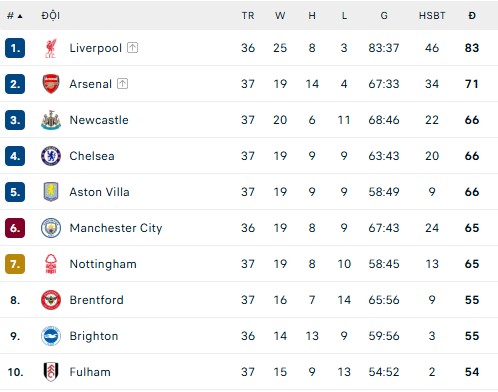Screen dimensions: 498x392
Task: Sort by the Đ points column header
Action: pos(472,16)
